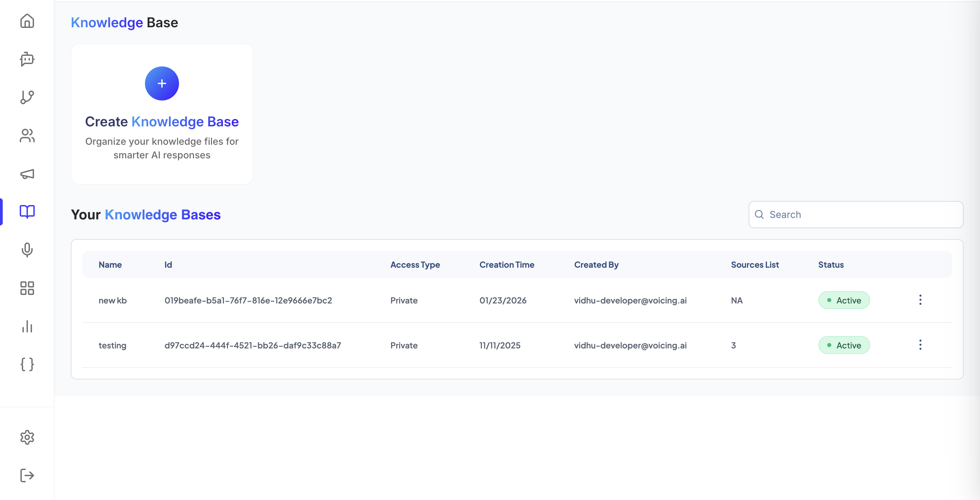Open the Settings gear icon

(27, 437)
